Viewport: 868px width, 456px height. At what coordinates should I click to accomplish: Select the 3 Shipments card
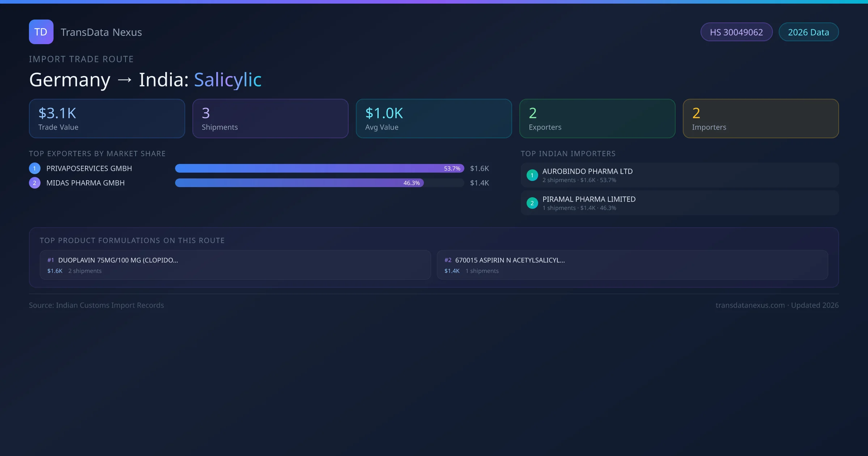click(x=270, y=119)
